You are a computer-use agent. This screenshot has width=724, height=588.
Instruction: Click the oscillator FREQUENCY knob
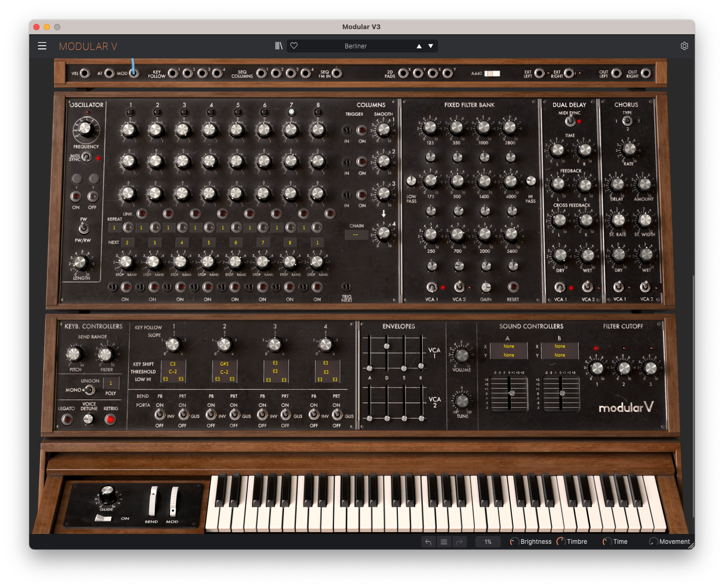(86, 128)
